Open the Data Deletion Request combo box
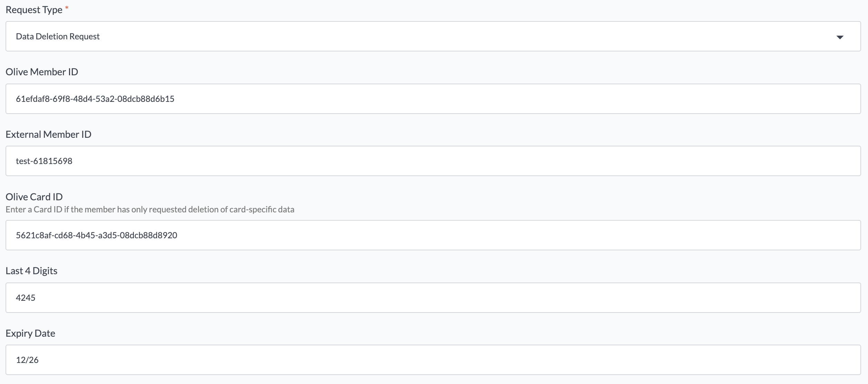 coord(433,36)
